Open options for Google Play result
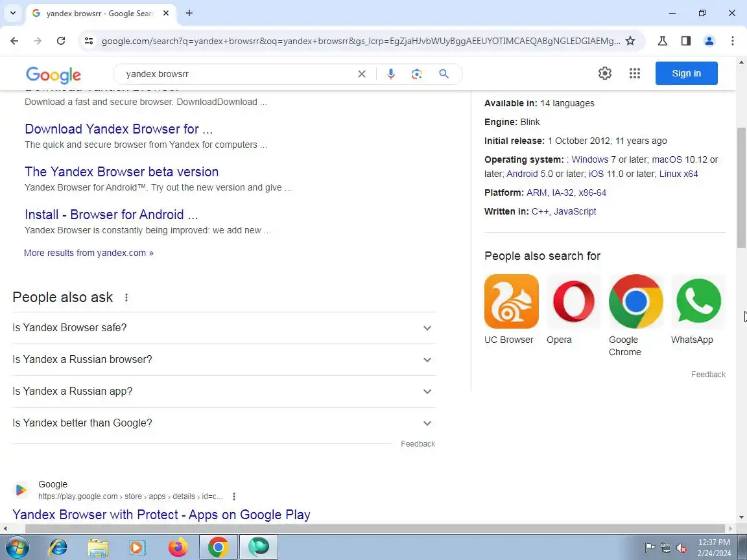 [x=233, y=496]
